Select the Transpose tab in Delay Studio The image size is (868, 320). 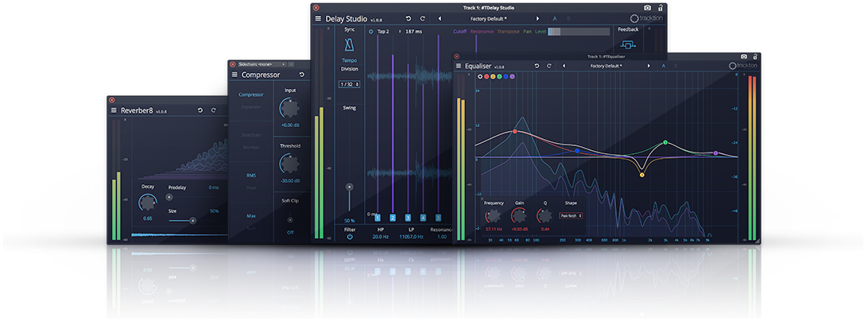tap(508, 32)
